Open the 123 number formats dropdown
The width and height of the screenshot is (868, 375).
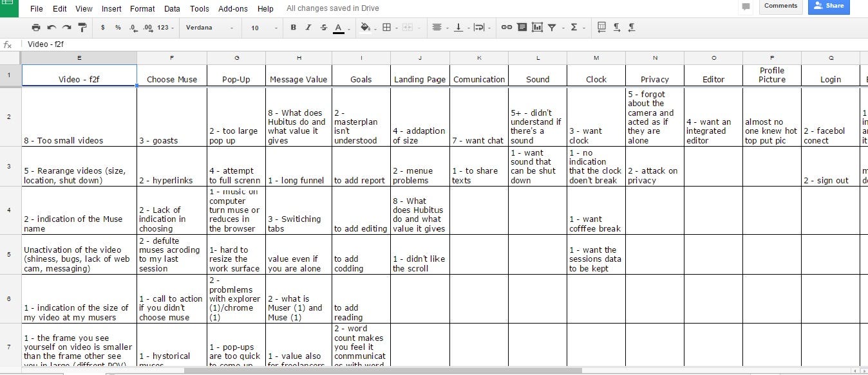tap(166, 28)
